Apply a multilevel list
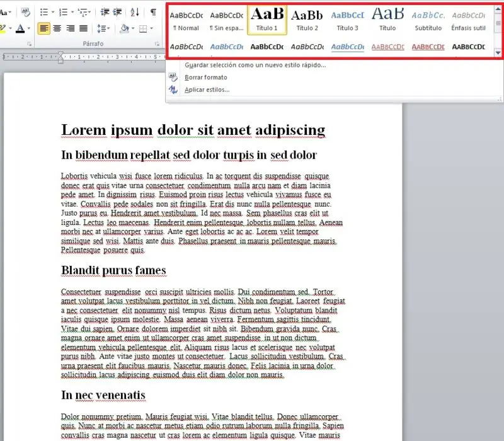The image size is (504, 441). point(83,12)
